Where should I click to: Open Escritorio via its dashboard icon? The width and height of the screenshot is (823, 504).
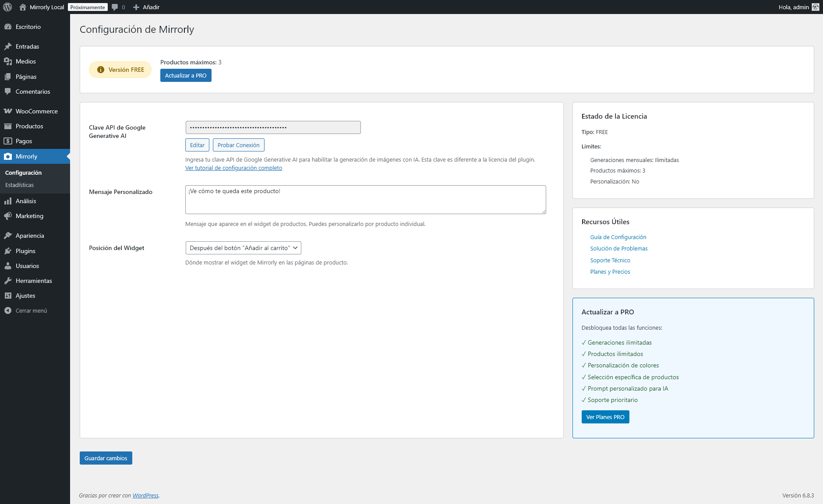(8, 27)
